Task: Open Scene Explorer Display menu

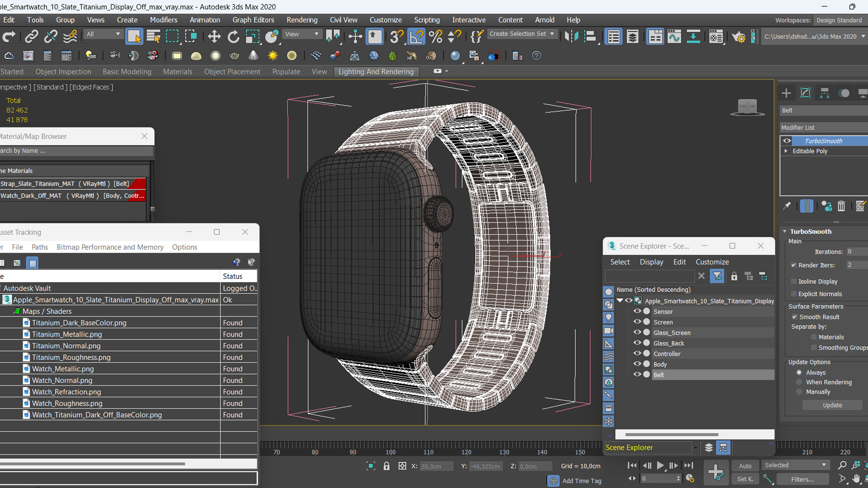Action: pyautogui.click(x=651, y=262)
